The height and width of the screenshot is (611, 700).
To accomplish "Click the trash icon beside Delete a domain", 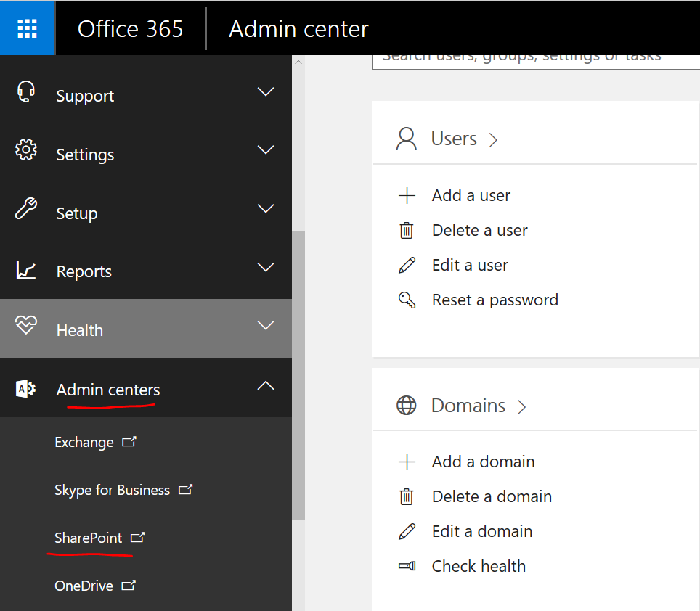I will pos(406,496).
